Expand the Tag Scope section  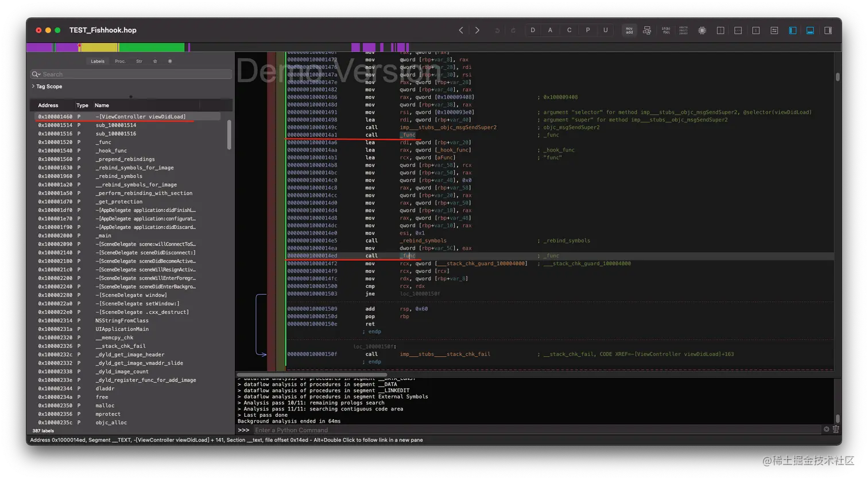(33, 87)
